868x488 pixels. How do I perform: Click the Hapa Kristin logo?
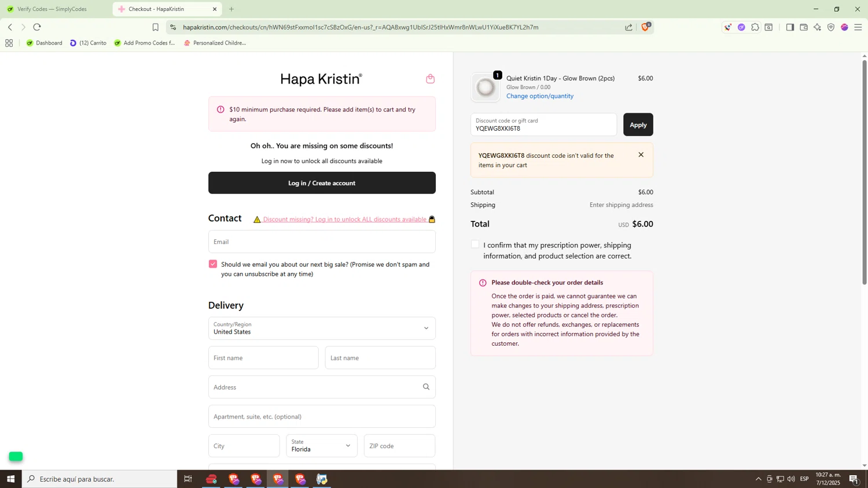[321, 79]
